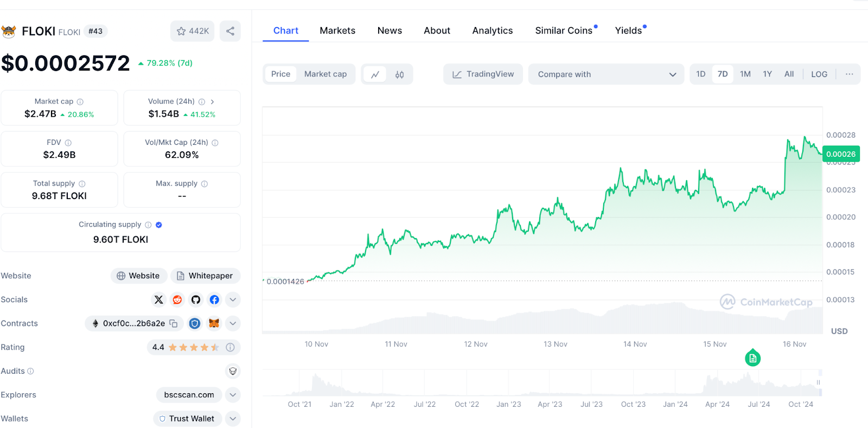Expand more Wallets
Viewport: 868px width, 428px height.
(233, 419)
